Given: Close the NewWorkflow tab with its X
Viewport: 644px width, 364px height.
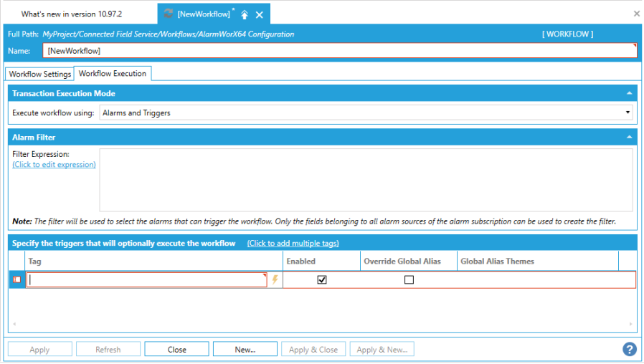Looking at the screenshot, I should (x=260, y=14).
